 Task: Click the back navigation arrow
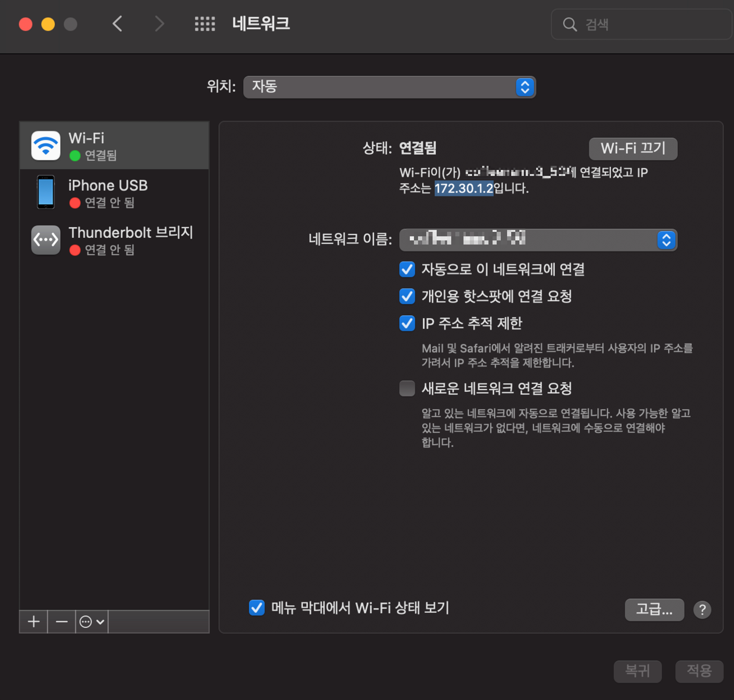click(117, 24)
